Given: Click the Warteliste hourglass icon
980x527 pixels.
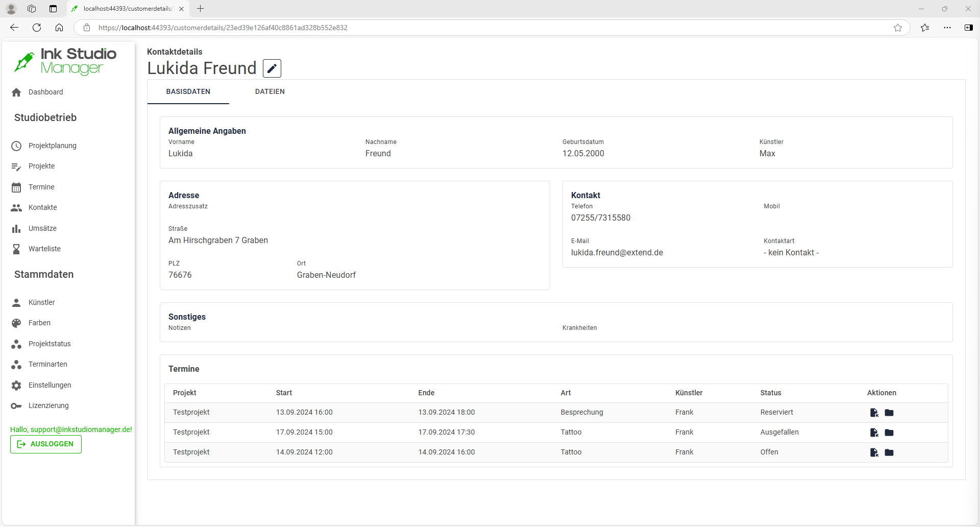Looking at the screenshot, I should pos(16,249).
